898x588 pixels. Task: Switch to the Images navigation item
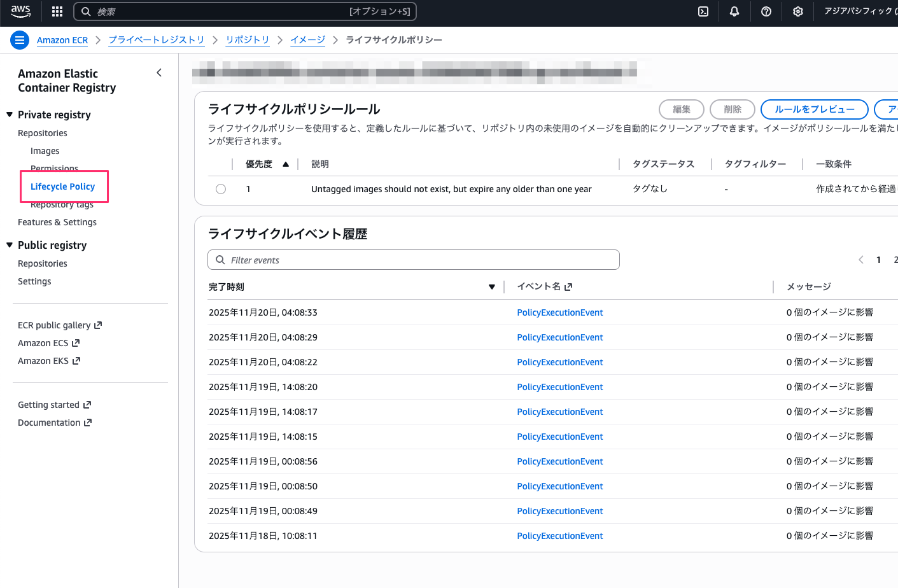tap(45, 150)
